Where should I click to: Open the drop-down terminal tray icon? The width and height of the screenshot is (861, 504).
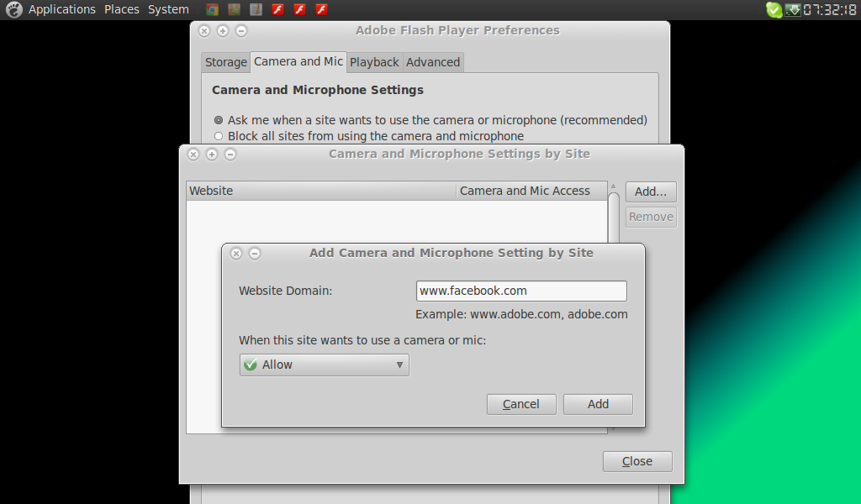coord(792,10)
